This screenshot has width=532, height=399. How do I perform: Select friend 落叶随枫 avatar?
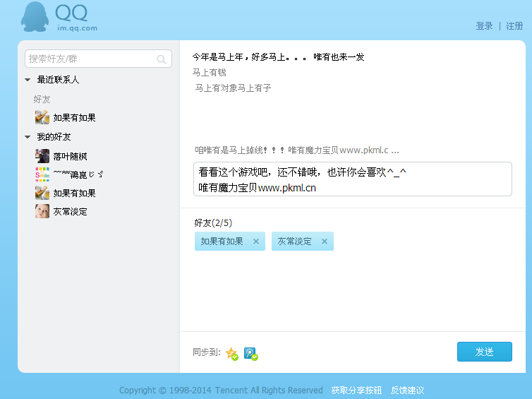click(42, 156)
